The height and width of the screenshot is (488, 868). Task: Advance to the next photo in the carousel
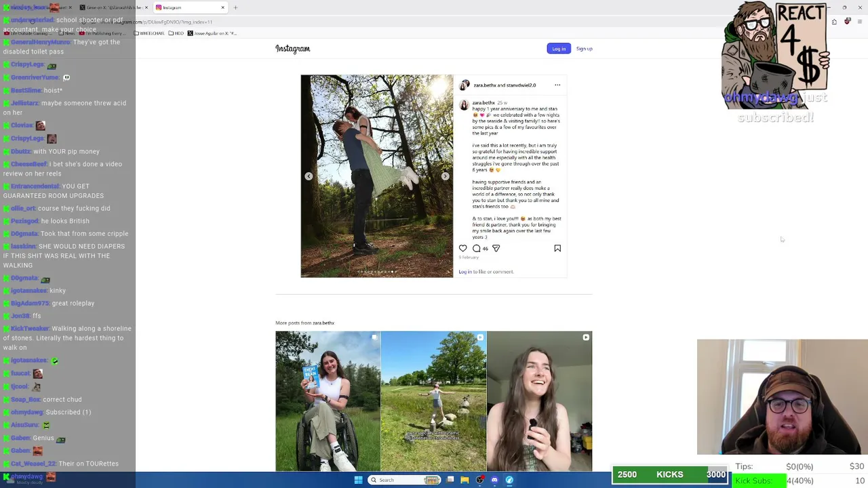[x=445, y=176]
